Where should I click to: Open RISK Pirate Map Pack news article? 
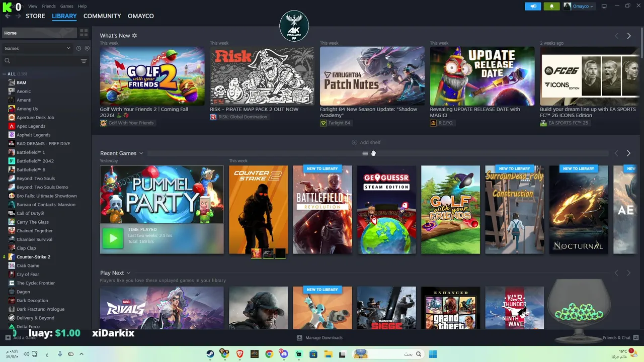(x=262, y=76)
